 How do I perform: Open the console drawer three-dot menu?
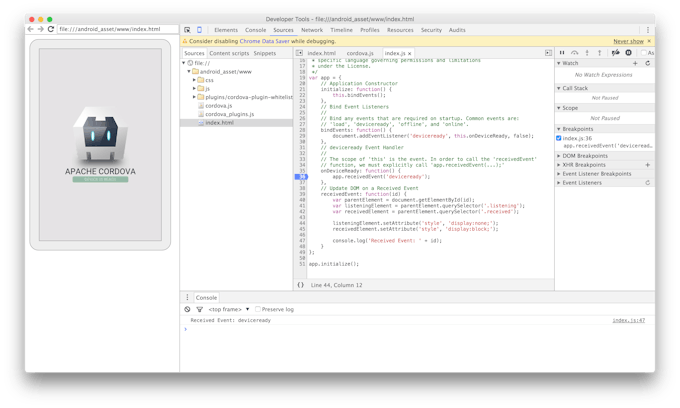coord(187,297)
